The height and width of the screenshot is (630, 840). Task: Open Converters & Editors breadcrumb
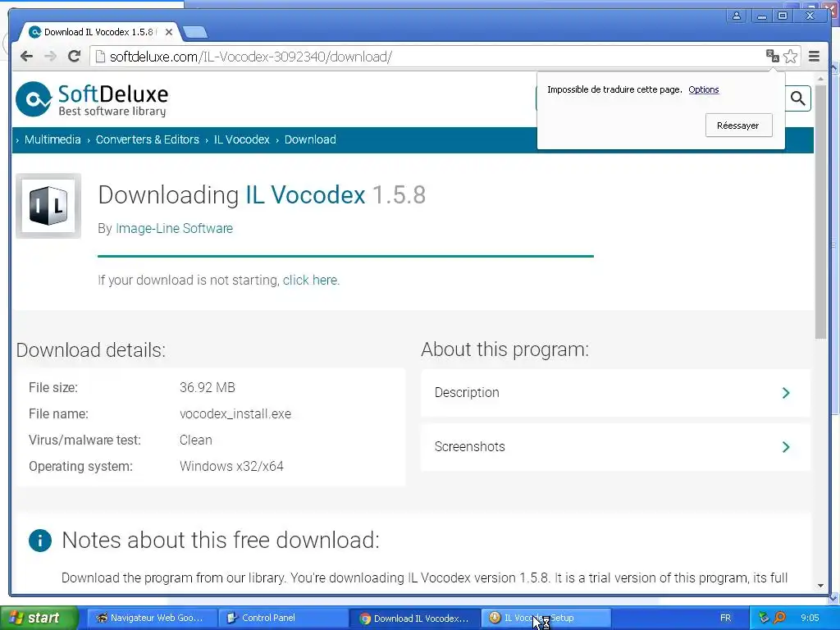[x=148, y=139]
